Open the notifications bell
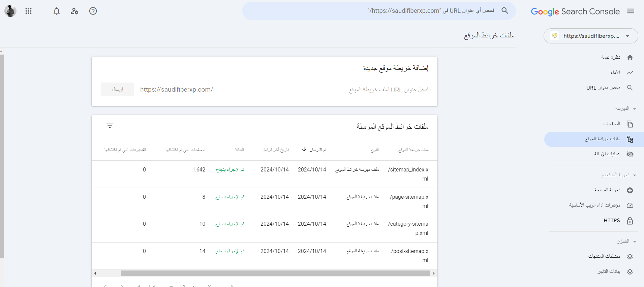The image size is (644, 287). click(57, 11)
